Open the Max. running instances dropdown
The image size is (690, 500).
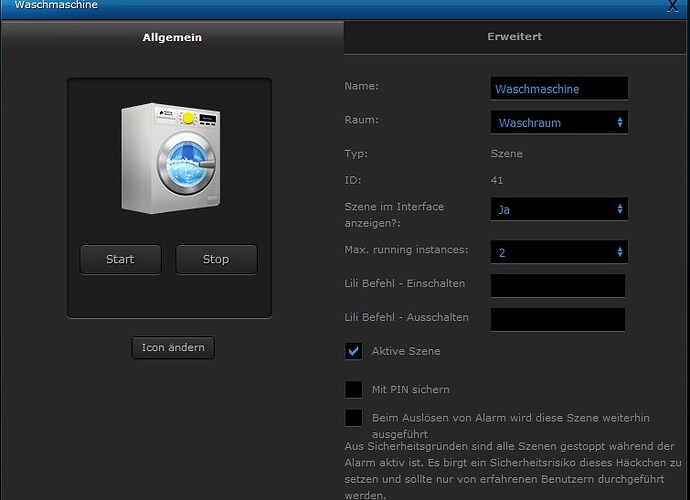pyautogui.click(x=558, y=252)
